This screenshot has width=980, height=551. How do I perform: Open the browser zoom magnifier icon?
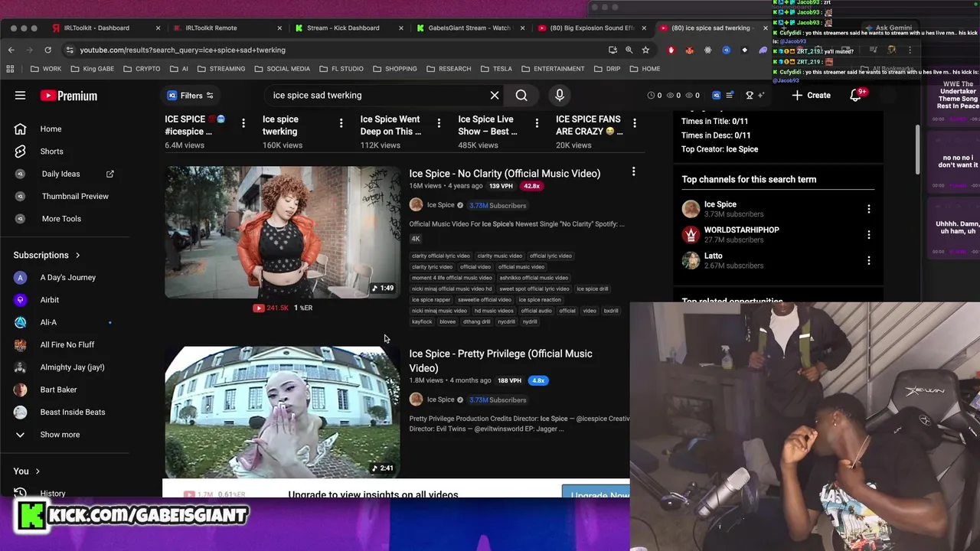click(629, 50)
